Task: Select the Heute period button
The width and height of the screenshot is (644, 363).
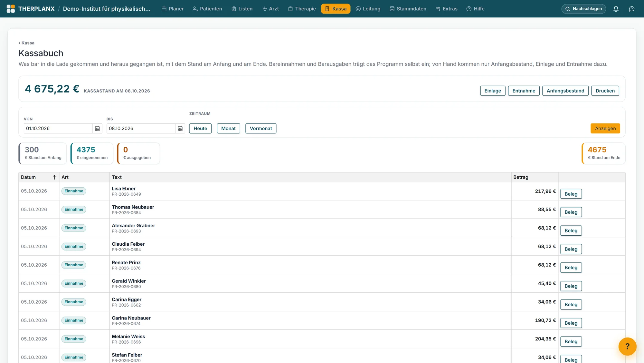Action: 200,128
